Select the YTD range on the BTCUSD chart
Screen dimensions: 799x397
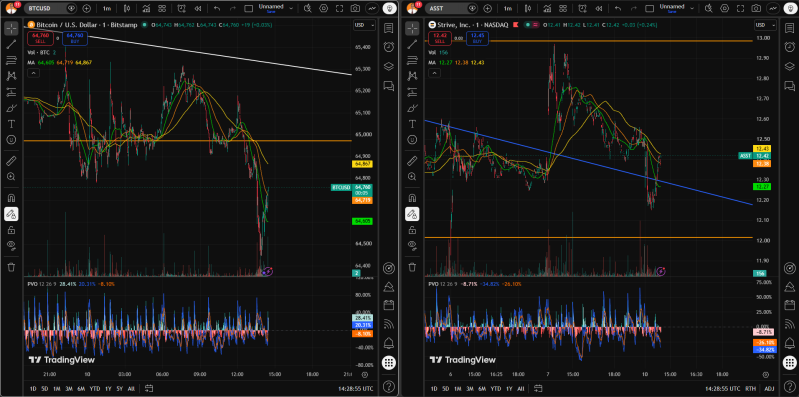[x=95, y=388]
